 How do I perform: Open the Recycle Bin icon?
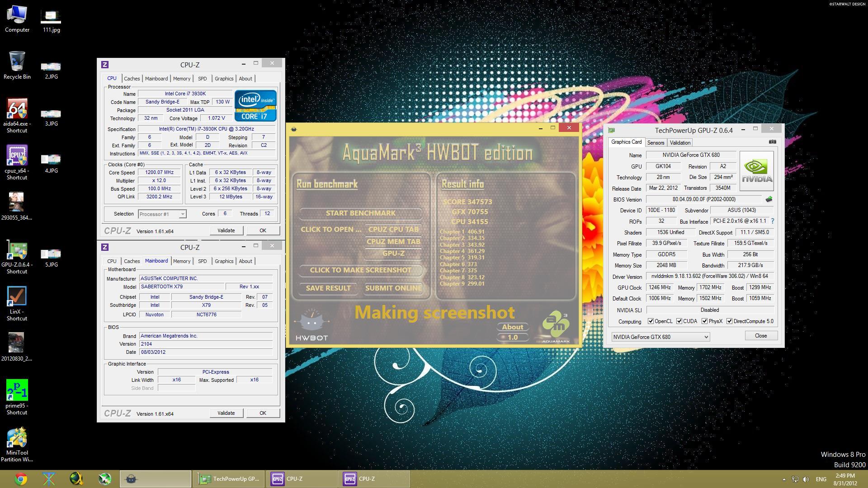coord(17,66)
